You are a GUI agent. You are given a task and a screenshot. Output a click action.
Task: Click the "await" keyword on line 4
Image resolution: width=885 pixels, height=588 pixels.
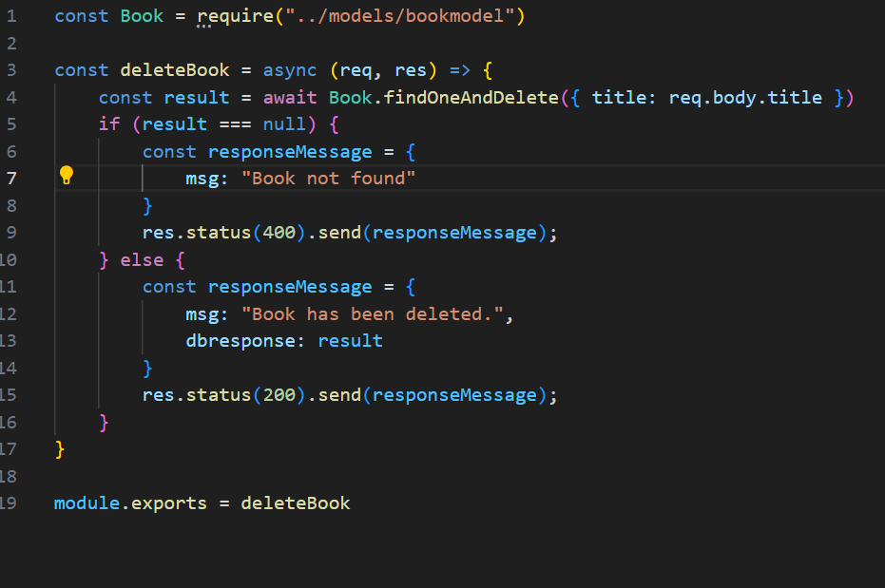tap(290, 97)
